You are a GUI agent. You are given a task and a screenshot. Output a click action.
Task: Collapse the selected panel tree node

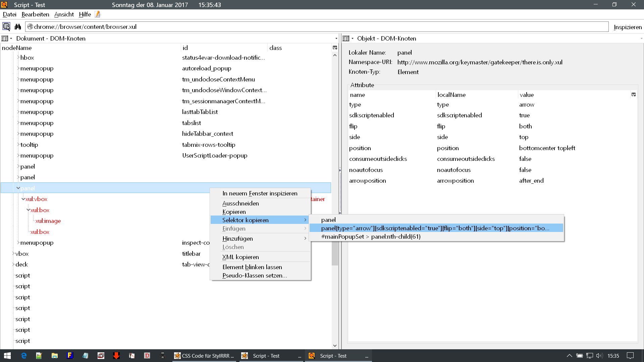pos(18,188)
